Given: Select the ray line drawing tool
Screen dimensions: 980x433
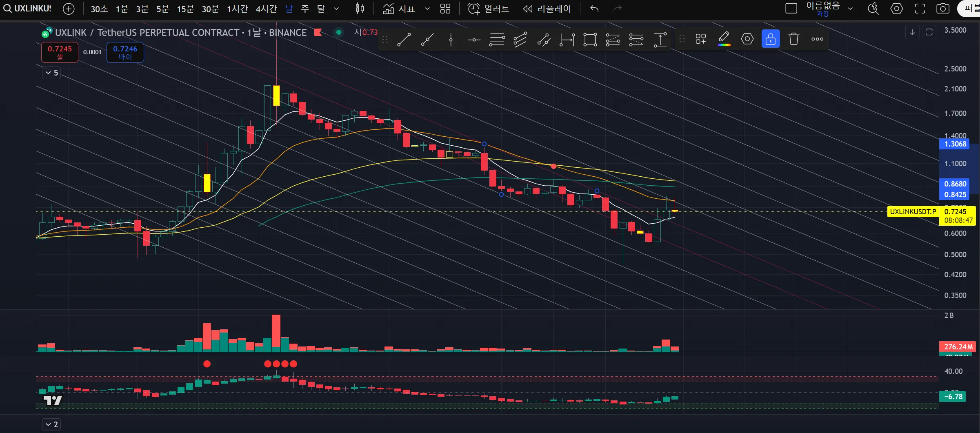Looking at the screenshot, I should coord(427,40).
